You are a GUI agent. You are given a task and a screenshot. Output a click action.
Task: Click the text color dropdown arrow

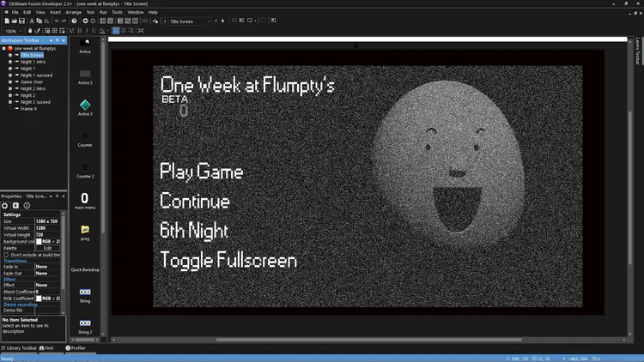click(x=107, y=31)
